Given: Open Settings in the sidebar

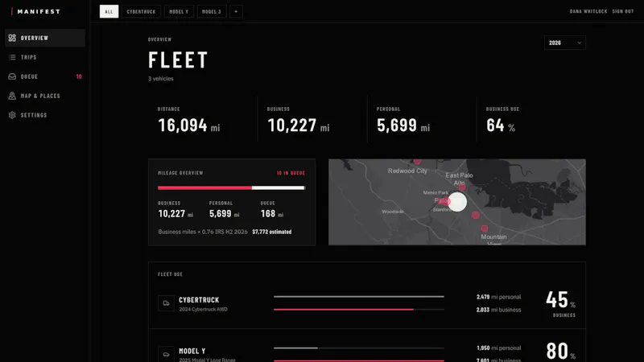Looking at the screenshot, I should [45, 115].
